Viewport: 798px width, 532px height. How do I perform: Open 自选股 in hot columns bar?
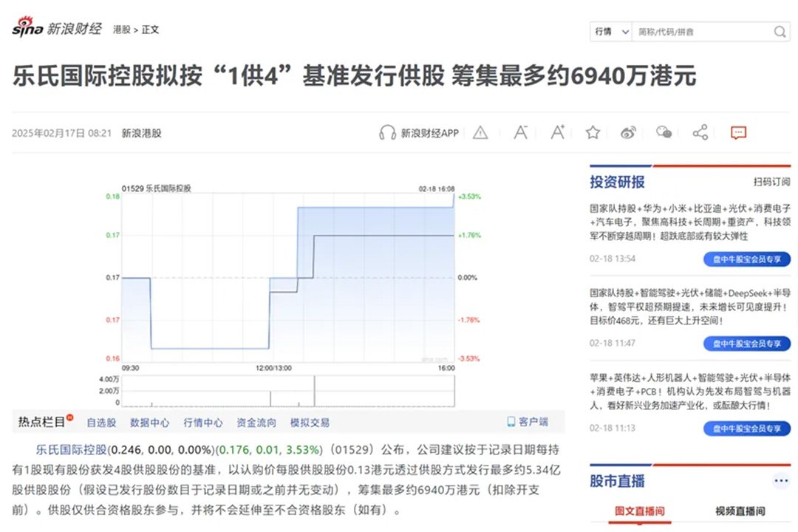[x=101, y=423]
